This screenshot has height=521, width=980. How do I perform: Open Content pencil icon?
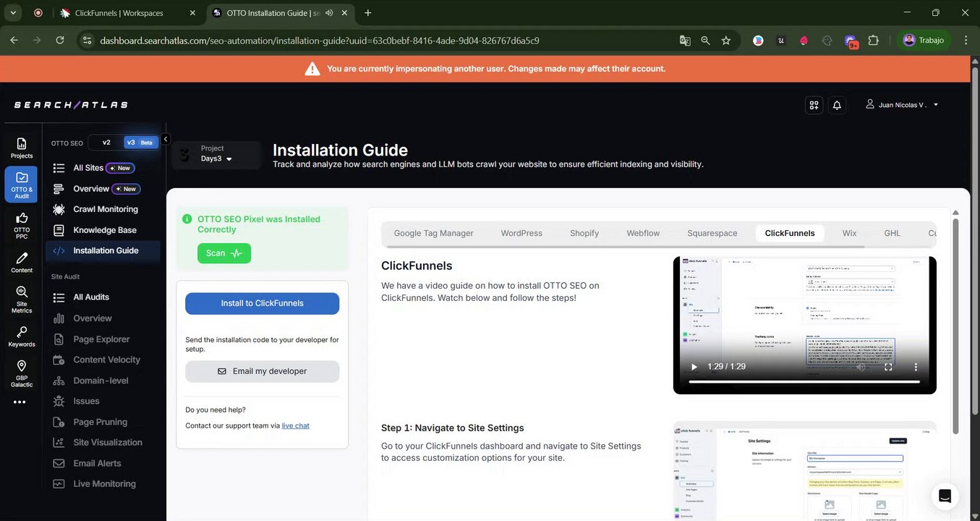click(x=22, y=262)
